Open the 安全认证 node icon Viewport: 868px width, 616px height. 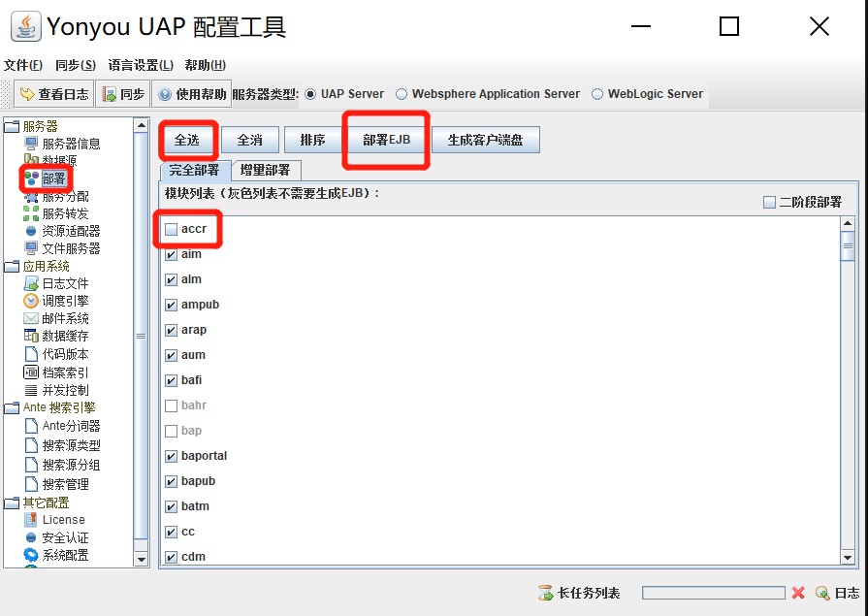coord(31,537)
